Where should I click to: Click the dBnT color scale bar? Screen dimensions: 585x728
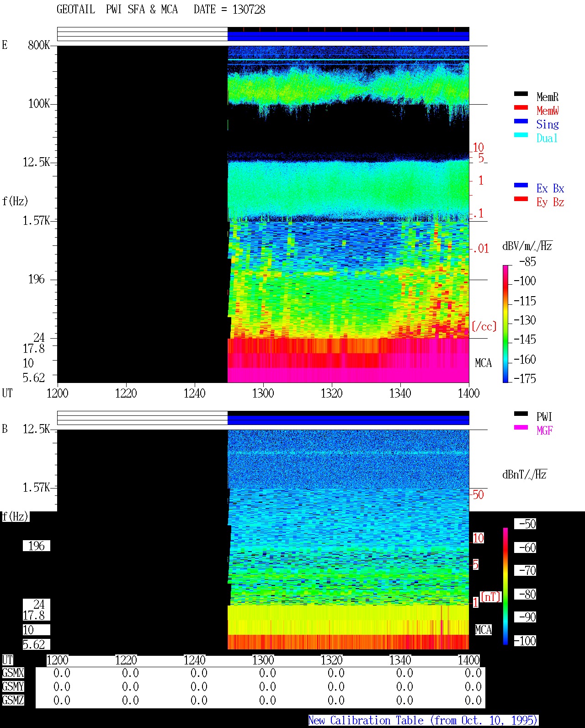(x=505, y=586)
